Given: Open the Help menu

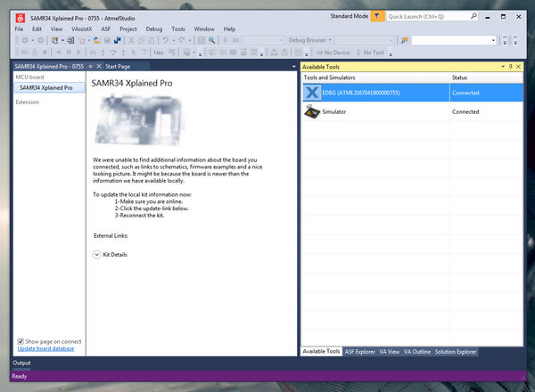Looking at the screenshot, I should [230, 29].
